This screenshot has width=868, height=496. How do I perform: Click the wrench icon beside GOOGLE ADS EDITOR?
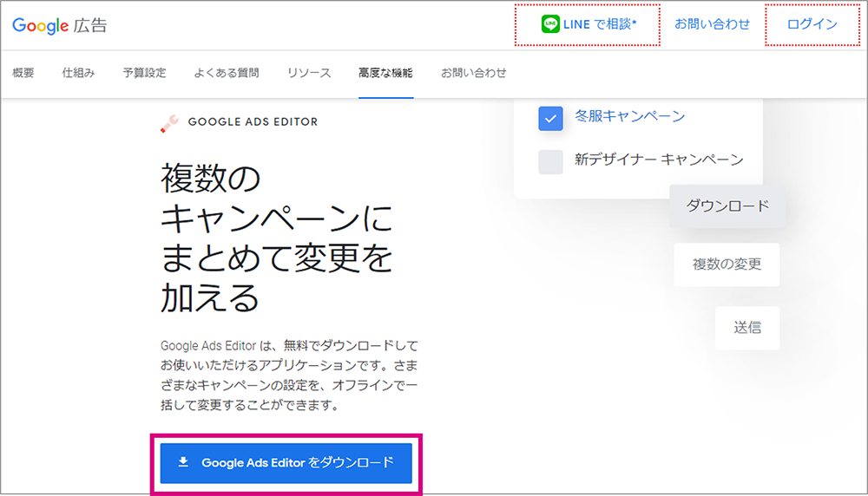coord(169,123)
